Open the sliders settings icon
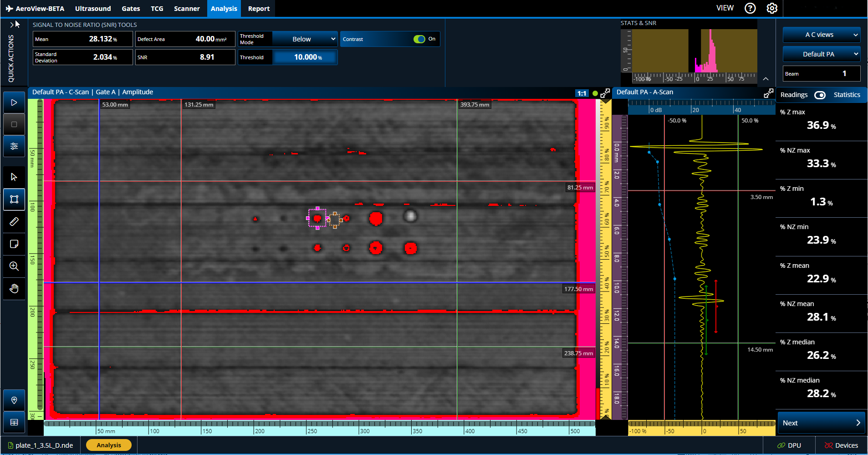Viewport: 868px width, 455px height. (14, 146)
